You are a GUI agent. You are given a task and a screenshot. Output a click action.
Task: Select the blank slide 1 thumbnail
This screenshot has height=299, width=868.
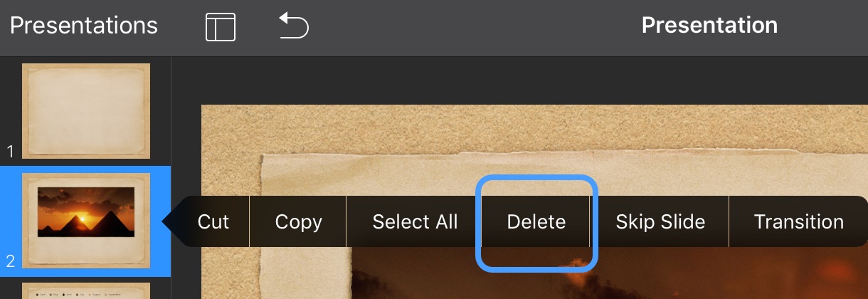(86, 110)
